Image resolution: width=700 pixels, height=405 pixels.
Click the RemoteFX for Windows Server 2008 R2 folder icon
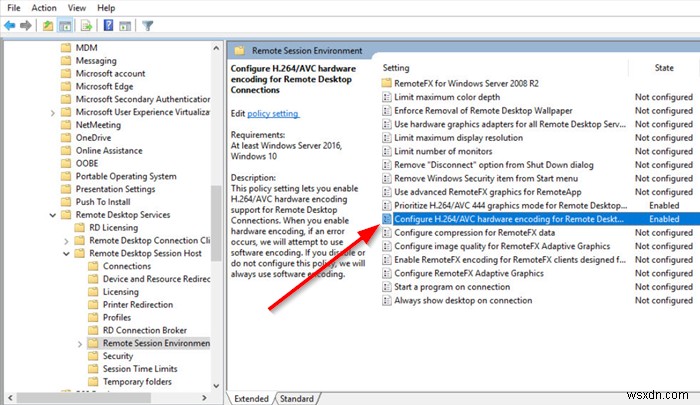(x=387, y=83)
